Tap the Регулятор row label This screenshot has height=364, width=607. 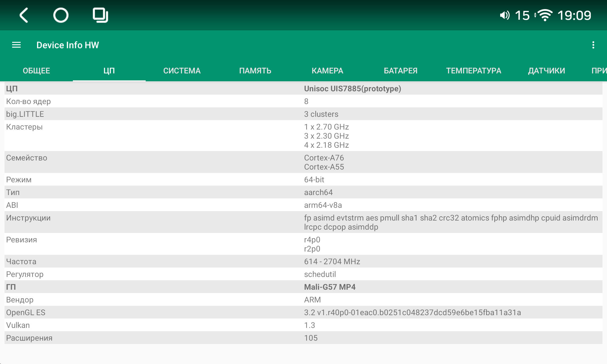pyautogui.click(x=25, y=274)
